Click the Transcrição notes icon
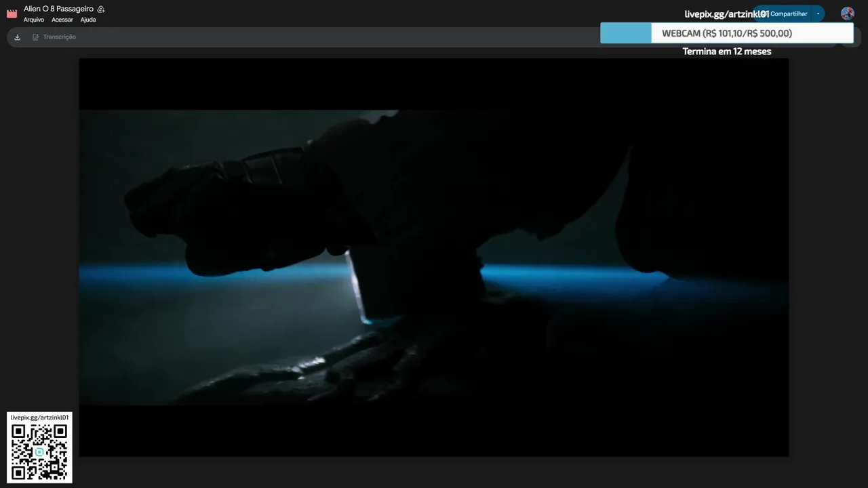 coord(36,37)
